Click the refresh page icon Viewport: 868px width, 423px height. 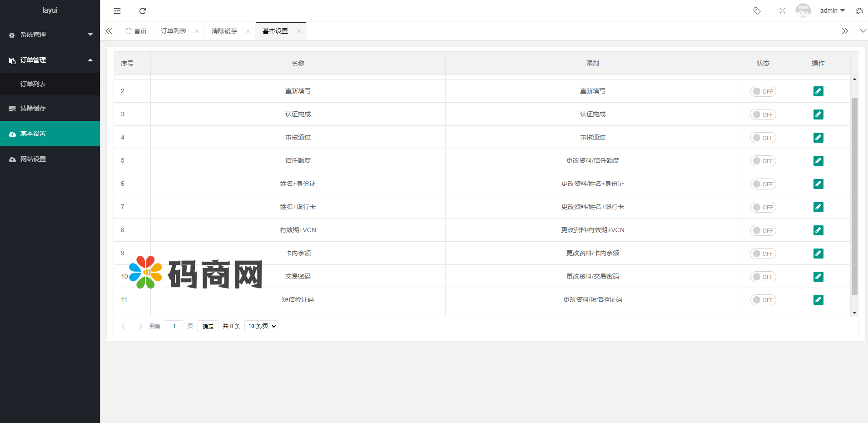pos(143,11)
